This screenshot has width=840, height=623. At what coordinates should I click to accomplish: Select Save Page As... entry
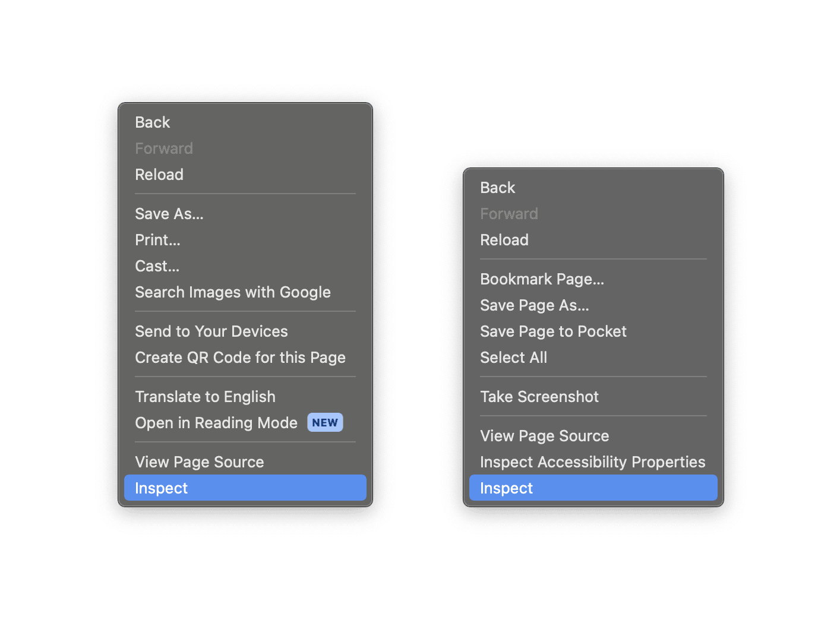(x=534, y=305)
